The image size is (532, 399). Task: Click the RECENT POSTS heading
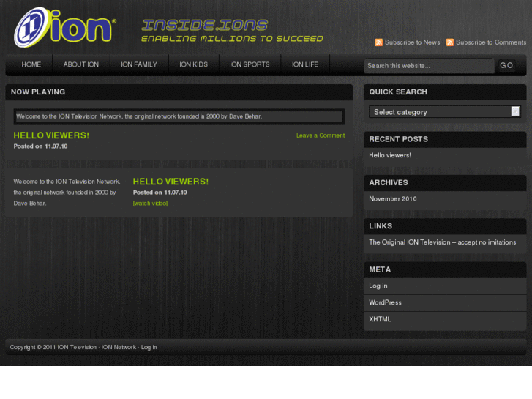click(398, 139)
